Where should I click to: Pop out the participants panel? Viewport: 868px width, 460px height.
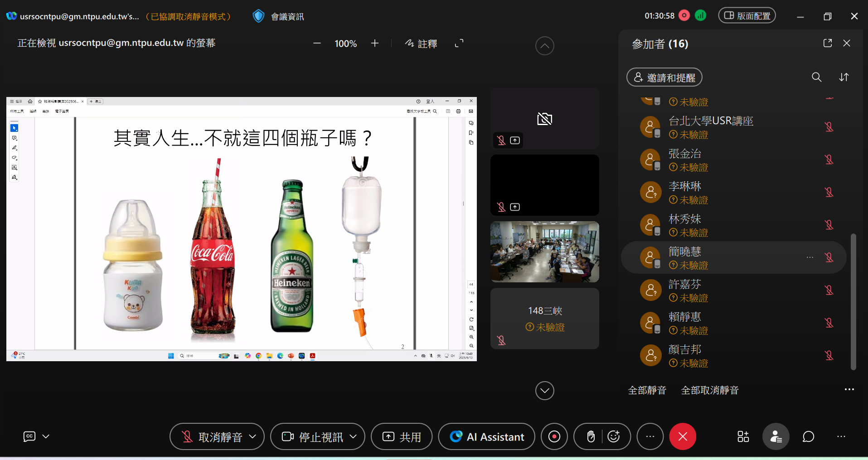828,43
